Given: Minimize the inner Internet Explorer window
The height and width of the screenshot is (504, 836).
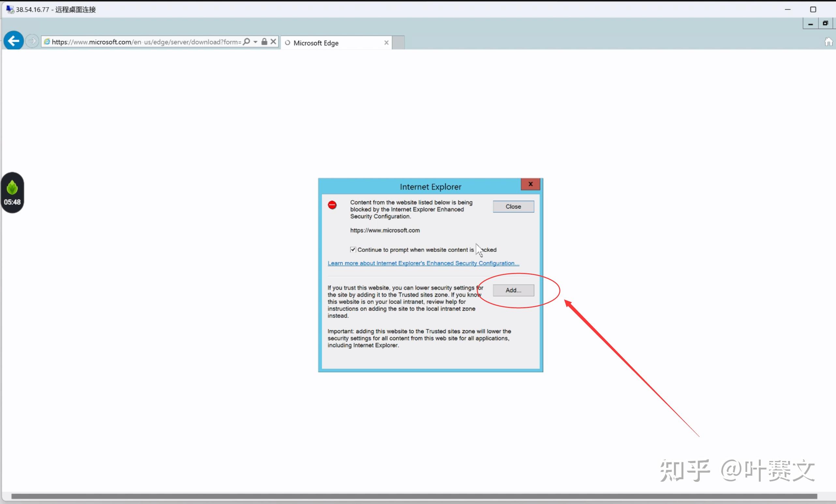Looking at the screenshot, I should coord(810,24).
